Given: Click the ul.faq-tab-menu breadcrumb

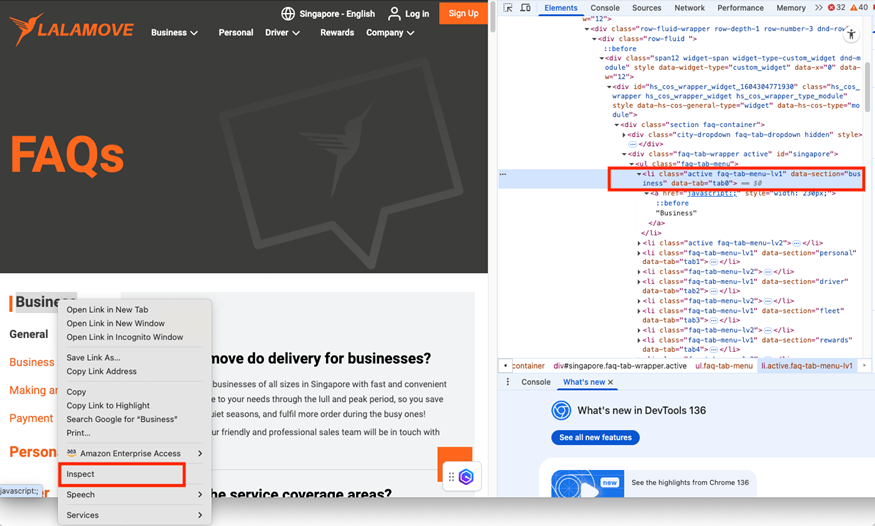Looking at the screenshot, I should 724,366.
